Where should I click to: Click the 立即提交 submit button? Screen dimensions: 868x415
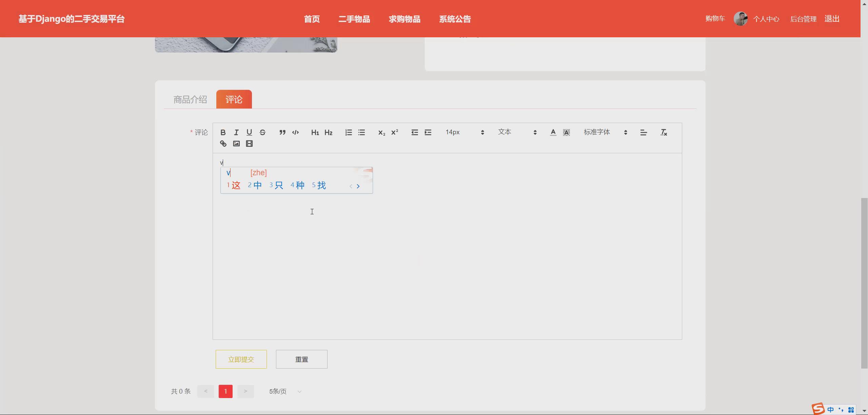(241, 359)
